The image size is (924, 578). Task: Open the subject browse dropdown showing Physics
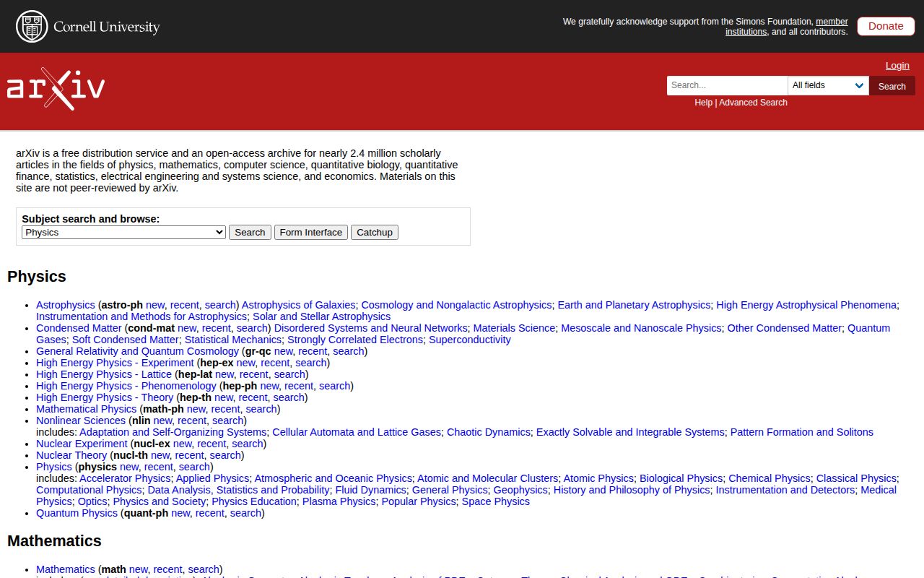(x=123, y=232)
